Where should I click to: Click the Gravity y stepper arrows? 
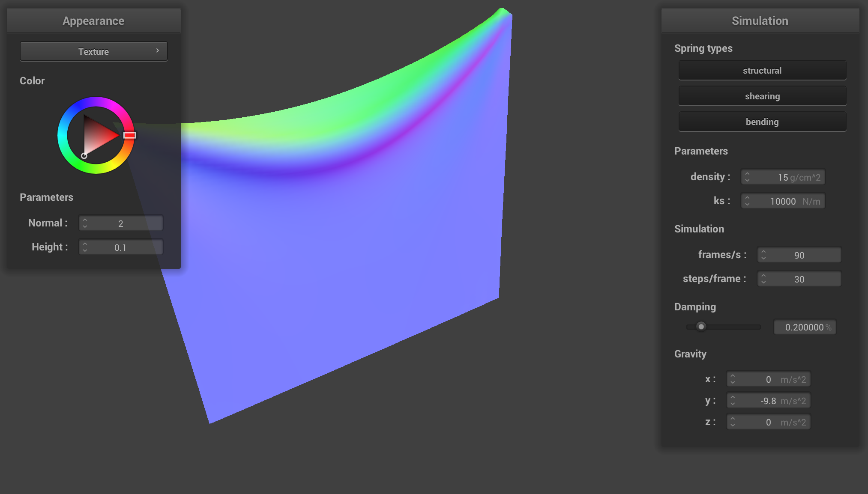[x=733, y=400]
